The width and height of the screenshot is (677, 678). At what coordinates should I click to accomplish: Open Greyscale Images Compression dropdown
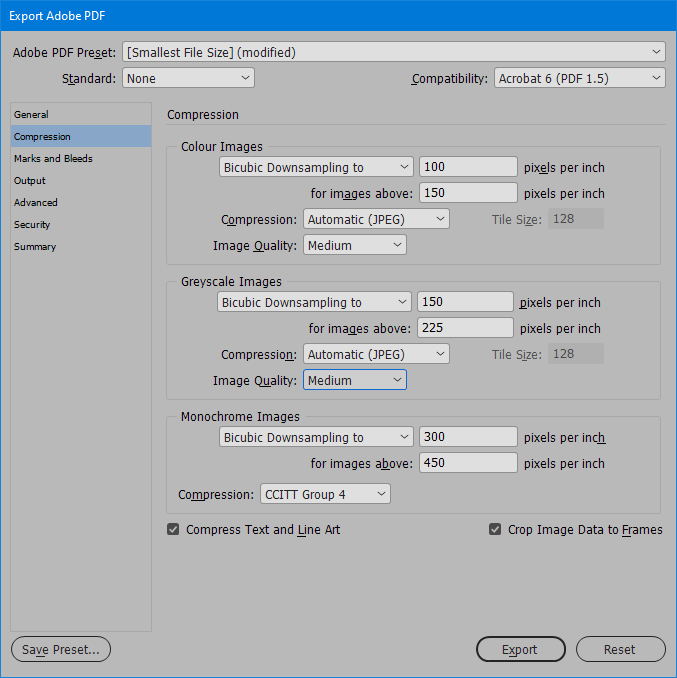pos(376,354)
